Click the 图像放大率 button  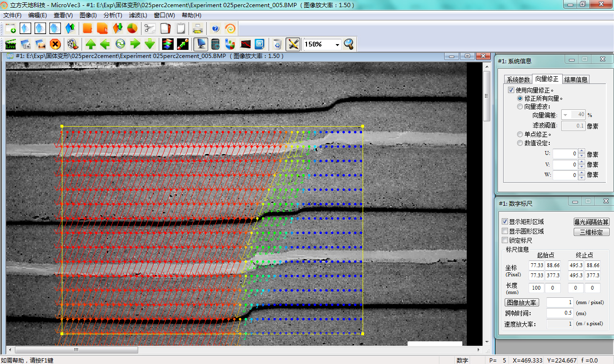click(x=522, y=303)
